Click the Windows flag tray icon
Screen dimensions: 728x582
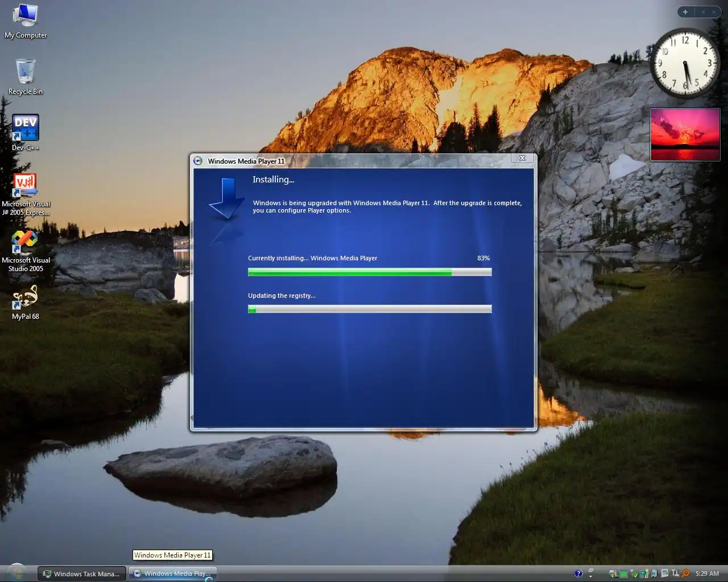(613, 574)
